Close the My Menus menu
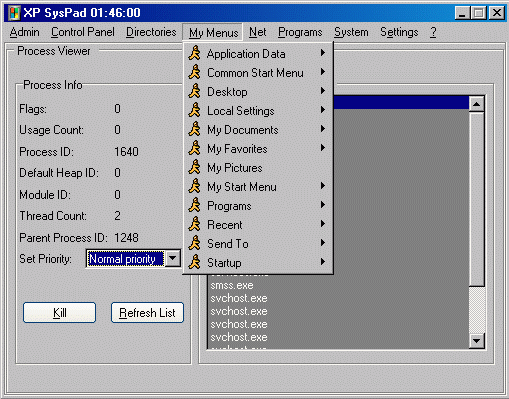The image size is (509, 399). pyautogui.click(x=213, y=33)
